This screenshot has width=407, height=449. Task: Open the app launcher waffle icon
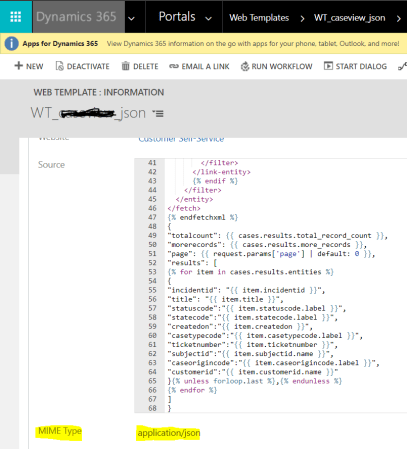tap(16, 16)
